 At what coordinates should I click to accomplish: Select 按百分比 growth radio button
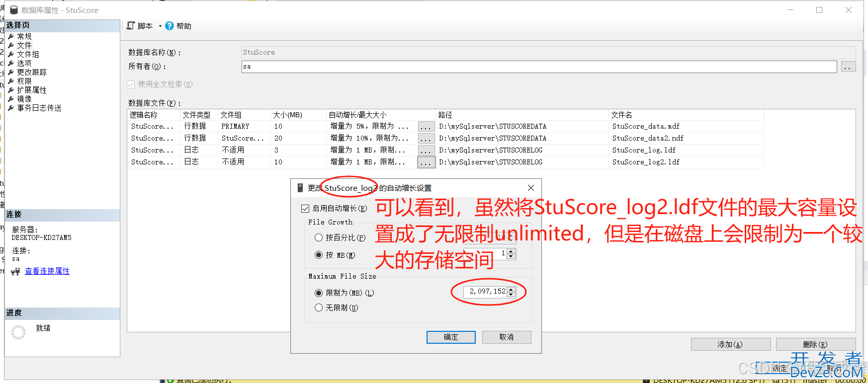tap(319, 237)
